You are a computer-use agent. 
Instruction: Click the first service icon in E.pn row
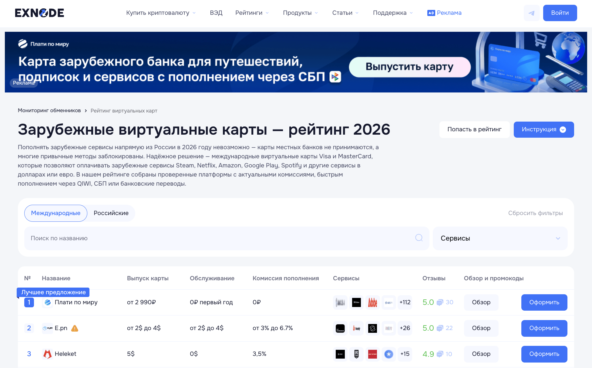(x=340, y=328)
